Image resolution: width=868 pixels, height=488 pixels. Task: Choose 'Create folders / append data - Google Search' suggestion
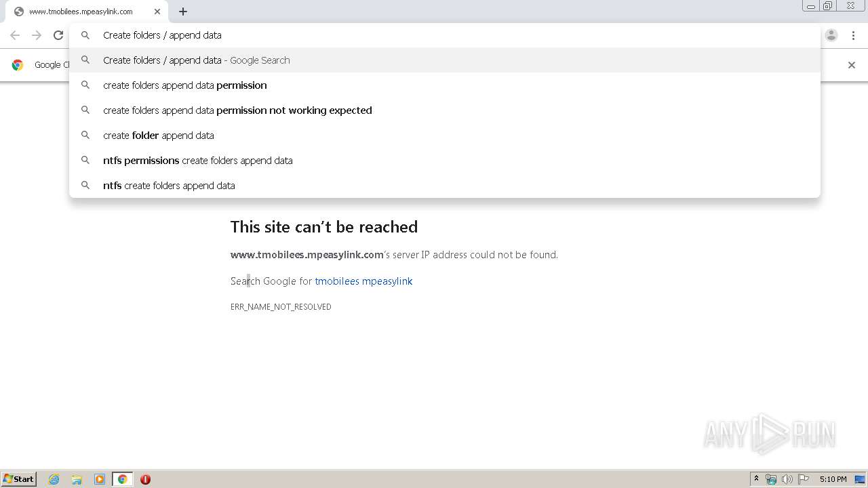(x=445, y=60)
